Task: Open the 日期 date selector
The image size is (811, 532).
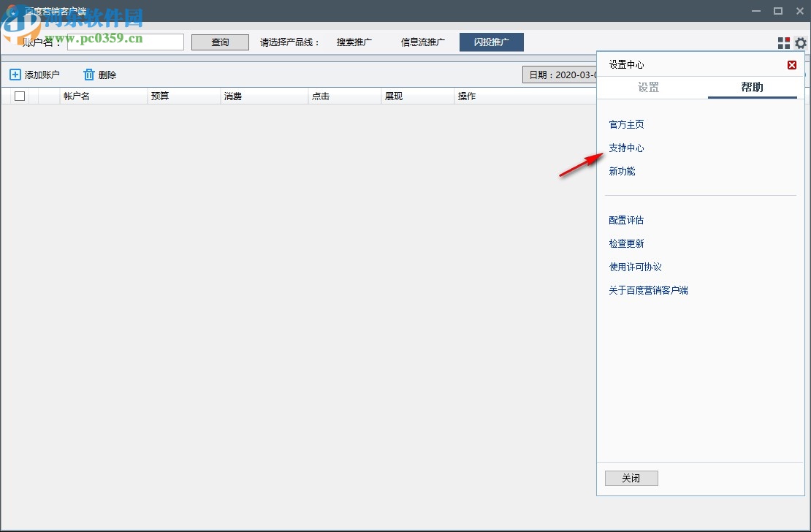Action: click(x=560, y=75)
